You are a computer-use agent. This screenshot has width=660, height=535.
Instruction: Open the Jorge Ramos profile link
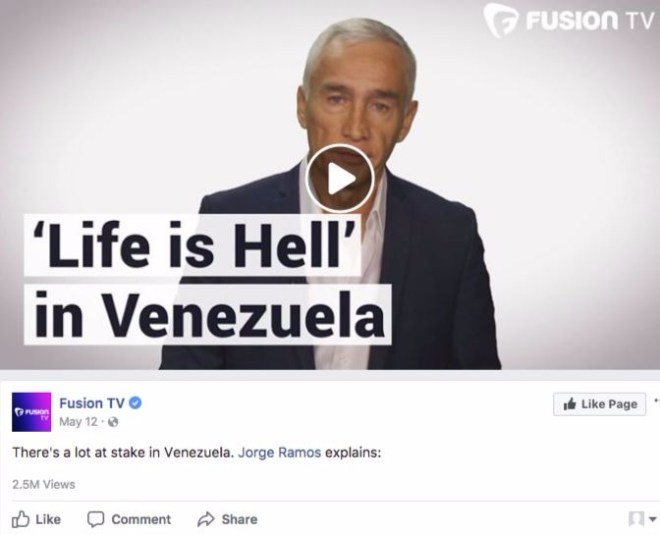tap(279, 452)
